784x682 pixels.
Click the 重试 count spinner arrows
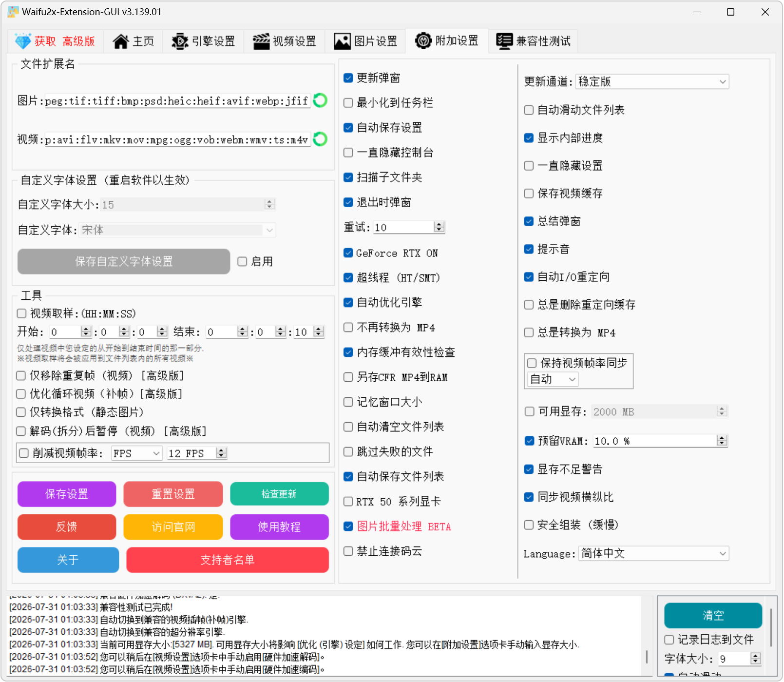439,227
